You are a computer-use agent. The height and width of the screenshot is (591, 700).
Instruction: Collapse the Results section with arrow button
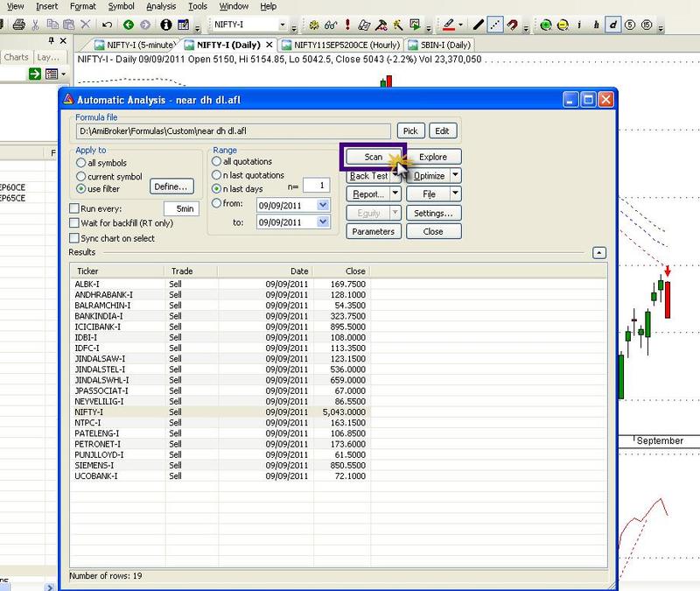tap(599, 253)
